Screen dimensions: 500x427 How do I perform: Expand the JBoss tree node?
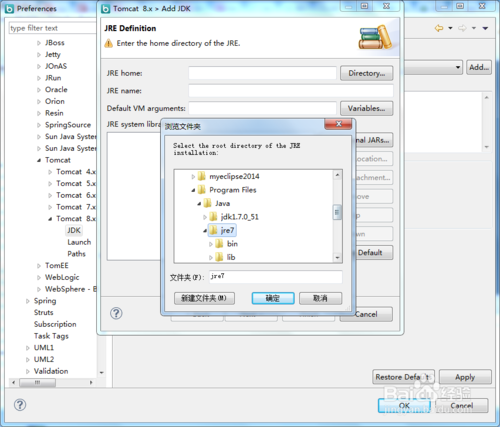tap(39, 43)
